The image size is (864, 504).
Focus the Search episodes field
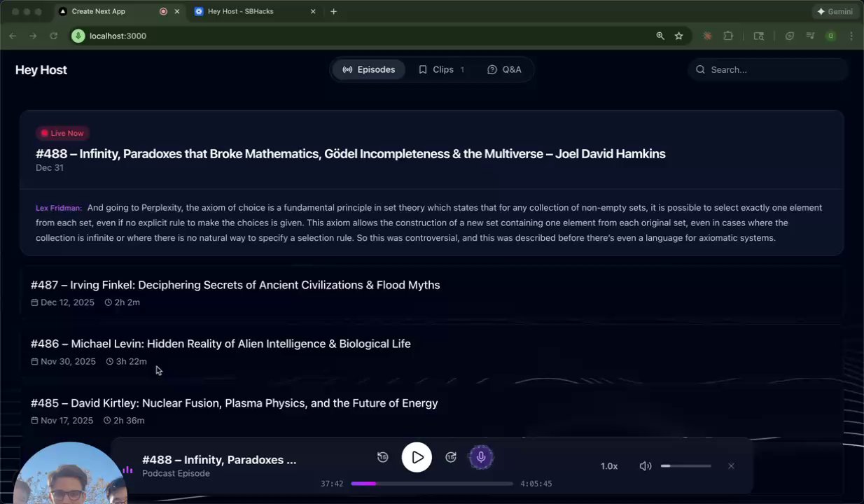coord(768,69)
